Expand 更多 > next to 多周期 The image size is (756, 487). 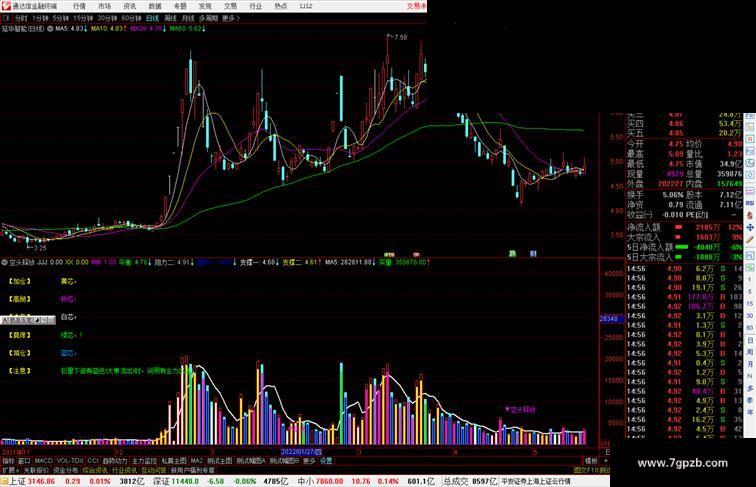[230, 18]
